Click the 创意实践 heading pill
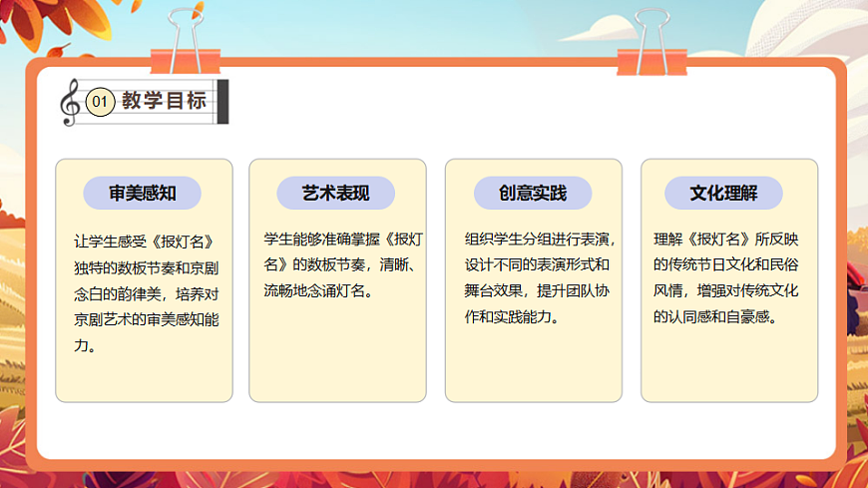The image size is (868, 488). [x=533, y=193]
